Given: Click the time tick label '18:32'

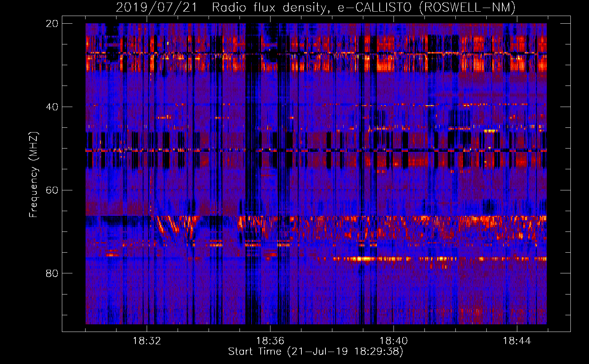Looking at the screenshot, I should [x=147, y=341].
